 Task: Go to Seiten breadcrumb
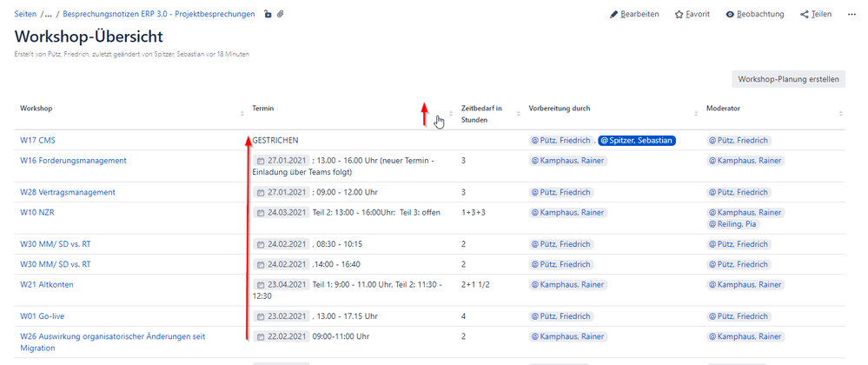coord(25,15)
